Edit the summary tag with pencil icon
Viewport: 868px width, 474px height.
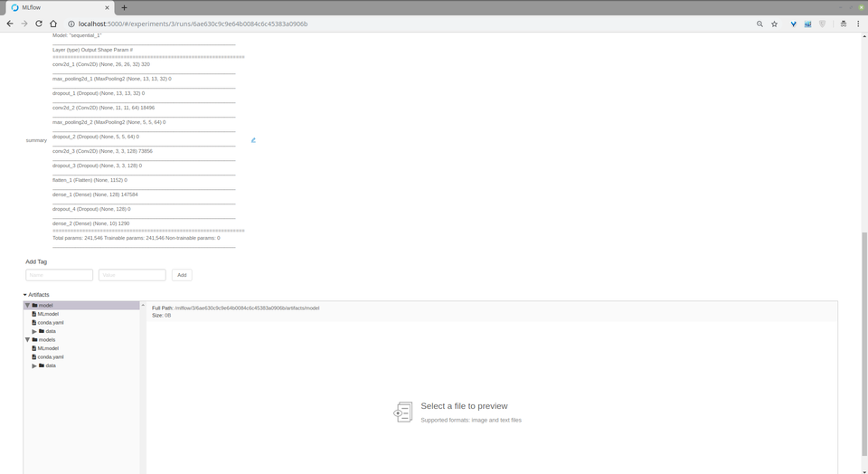[x=253, y=140]
